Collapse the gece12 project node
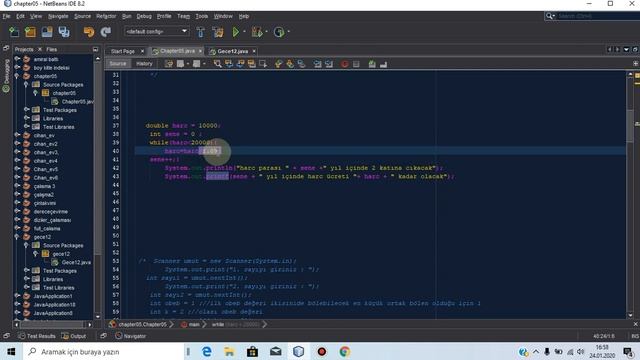 (x=17, y=236)
